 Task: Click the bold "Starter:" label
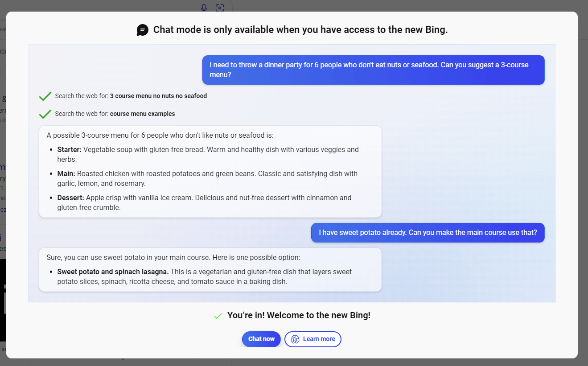69,150
